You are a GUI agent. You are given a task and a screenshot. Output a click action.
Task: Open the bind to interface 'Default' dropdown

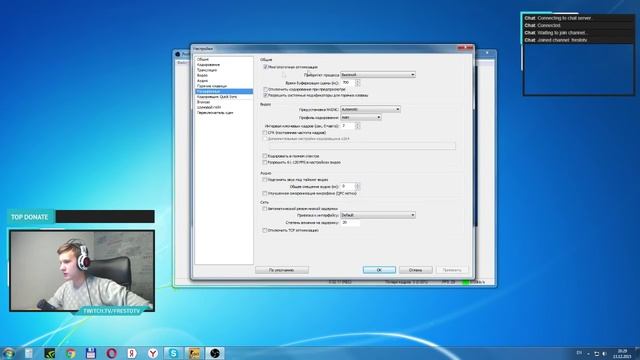pos(378,215)
